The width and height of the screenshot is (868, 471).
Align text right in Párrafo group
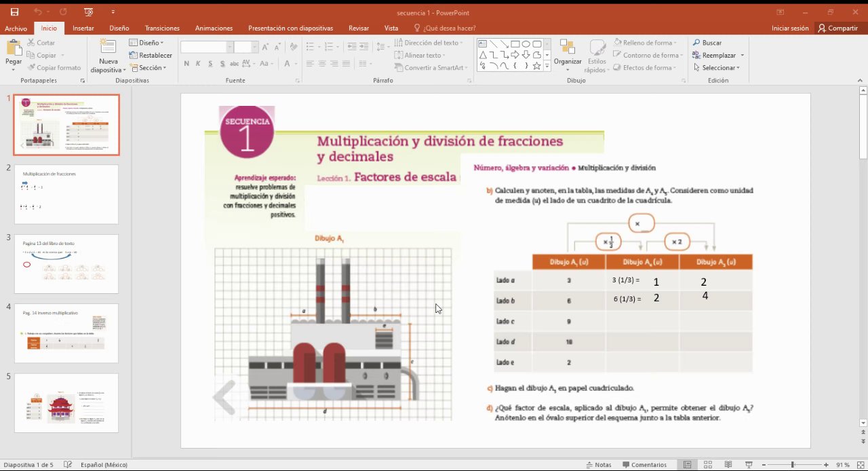pos(334,64)
